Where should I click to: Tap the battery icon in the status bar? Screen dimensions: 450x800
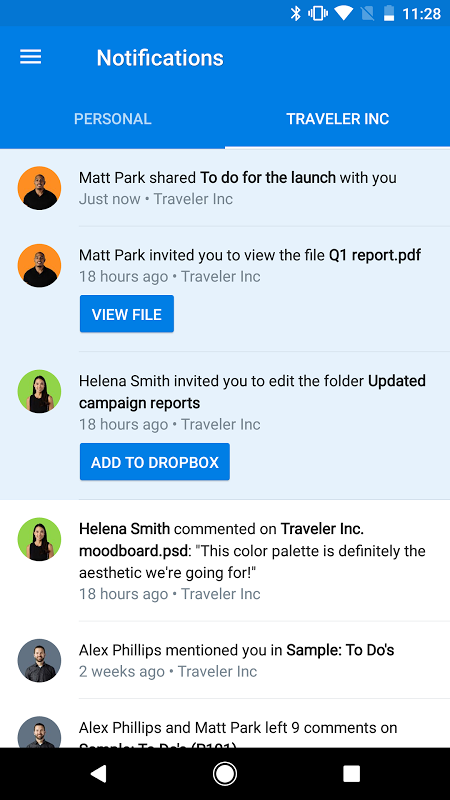pyautogui.click(x=389, y=13)
